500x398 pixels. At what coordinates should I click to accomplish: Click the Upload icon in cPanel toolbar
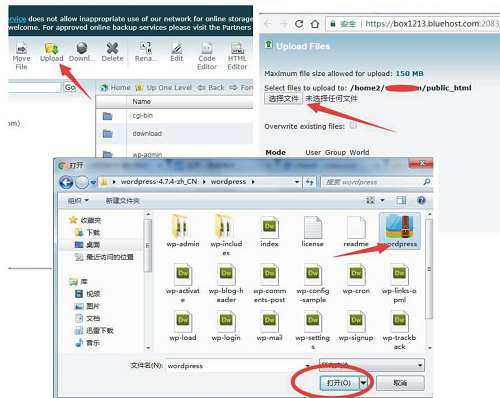[51, 52]
